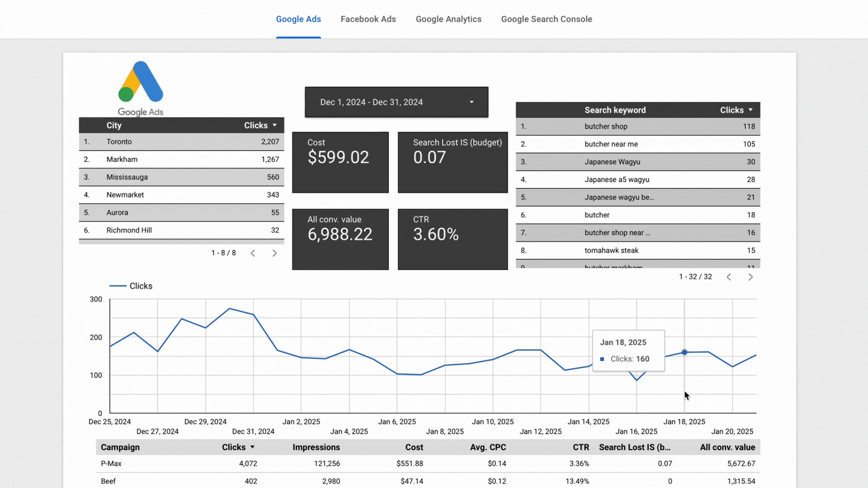Select the Cost scorecard
Viewport: 868px width, 488px height.
coord(340,162)
